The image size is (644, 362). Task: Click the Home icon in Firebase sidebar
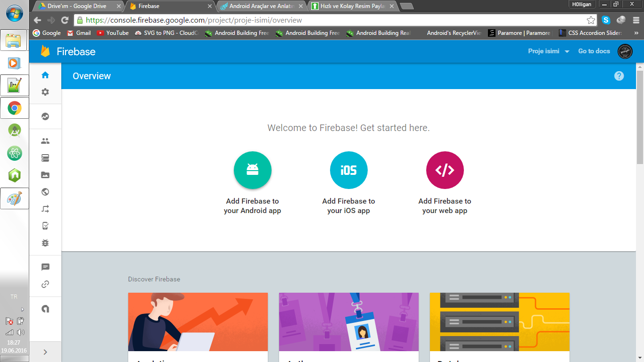[x=45, y=75]
